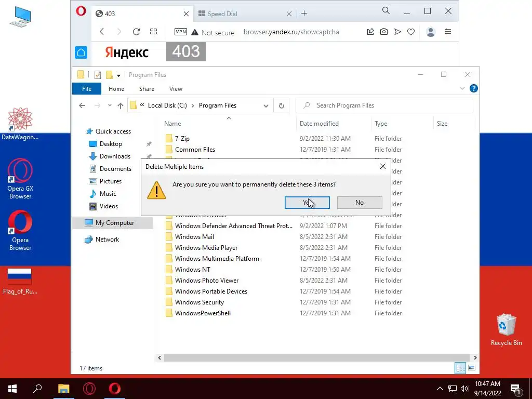Select the Windows Multimedia Platform folder

tap(217, 259)
